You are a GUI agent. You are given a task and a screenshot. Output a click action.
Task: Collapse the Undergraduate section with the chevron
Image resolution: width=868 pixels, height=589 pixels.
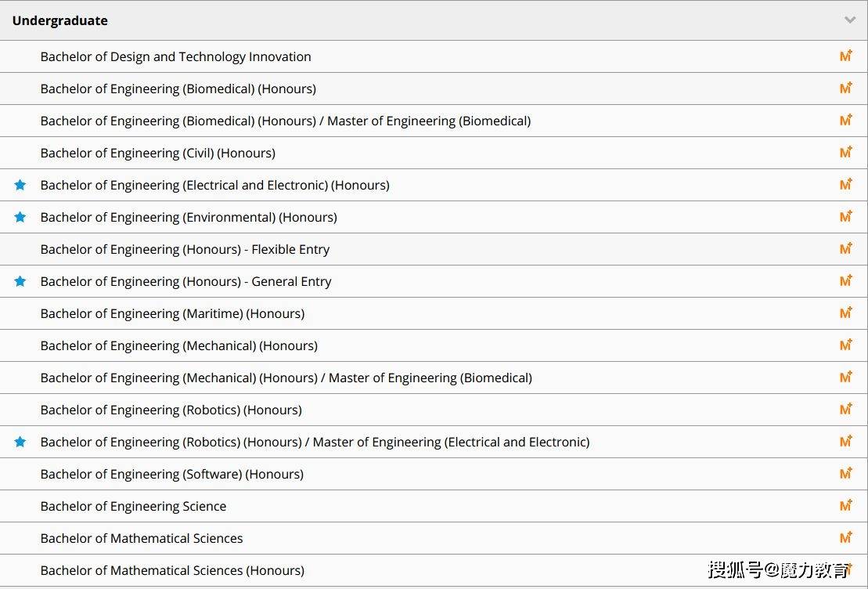point(850,20)
